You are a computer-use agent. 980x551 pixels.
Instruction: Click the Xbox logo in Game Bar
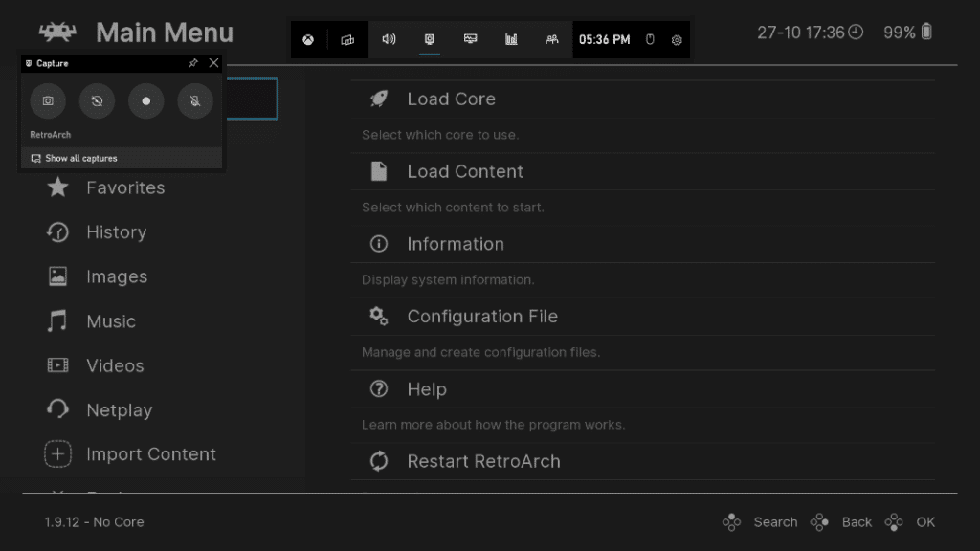point(308,40)
